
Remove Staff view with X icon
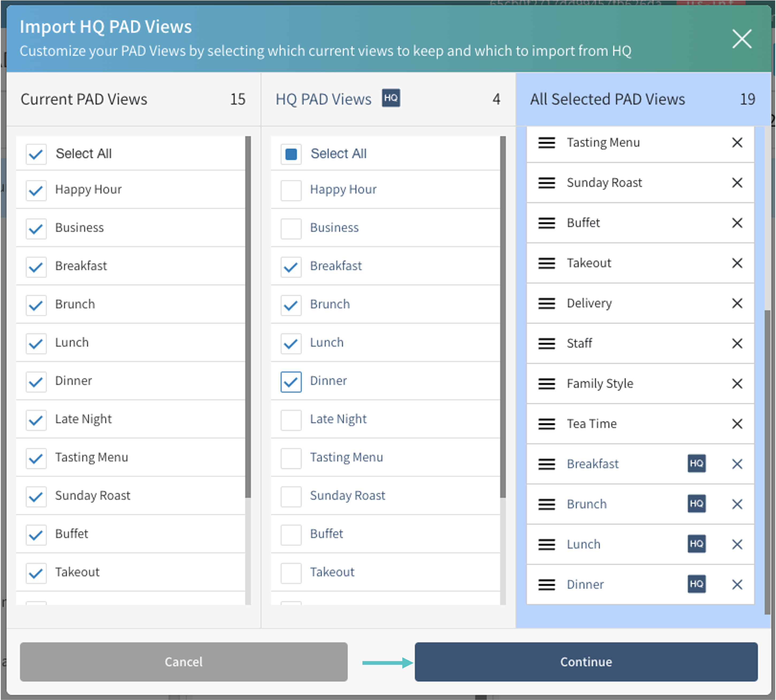737,343
